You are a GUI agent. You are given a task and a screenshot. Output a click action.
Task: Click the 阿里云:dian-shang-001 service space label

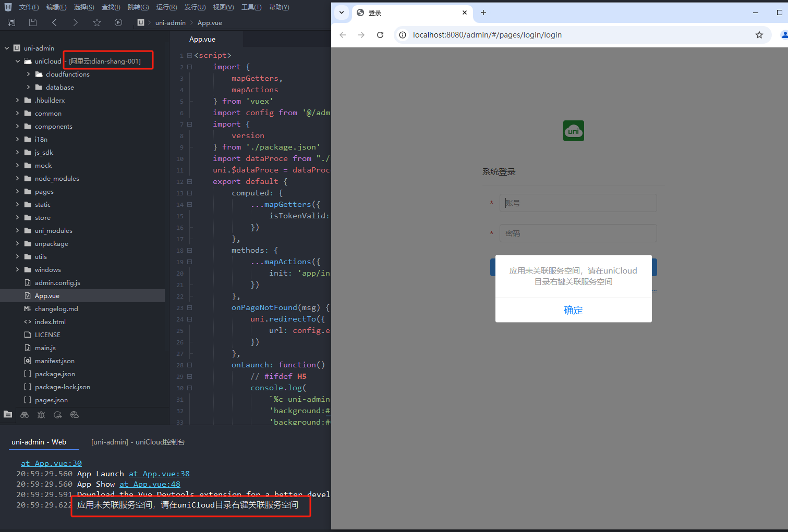pos(105,61)
